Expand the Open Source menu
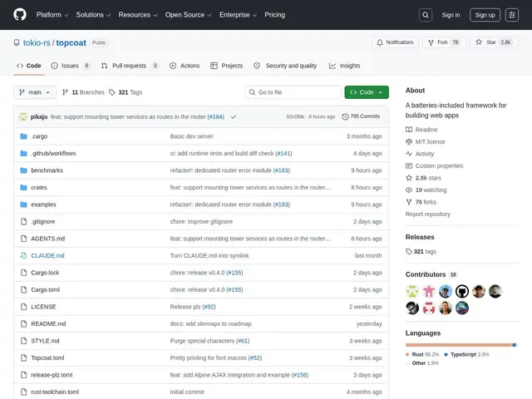This screenshot has height=399, width=532. pyautogui.click(x=189, y=15)
